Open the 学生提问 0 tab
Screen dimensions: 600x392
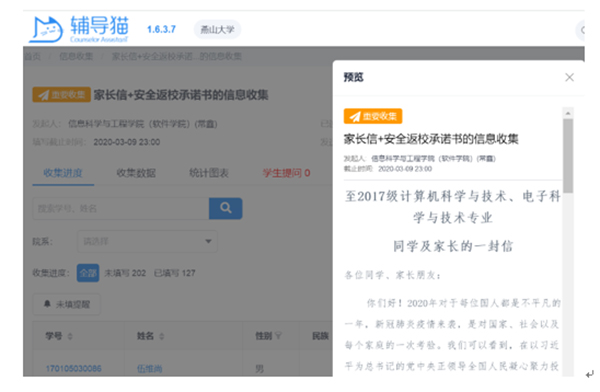286,173
